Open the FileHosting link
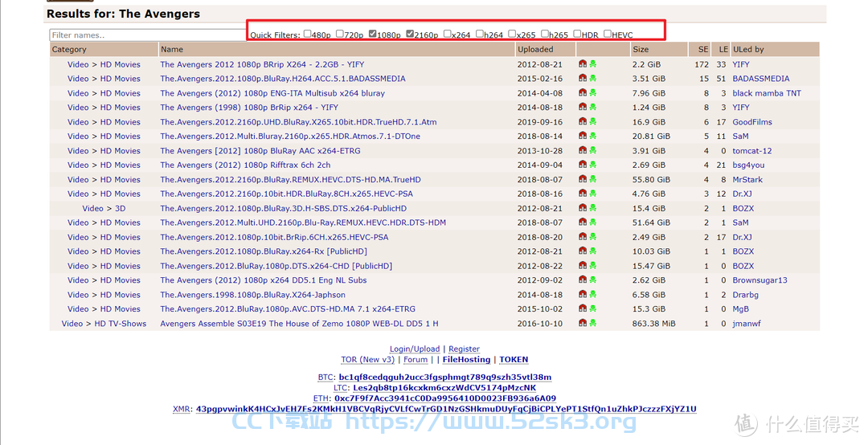The image size is (868, 445). click(x=466, y=359)
